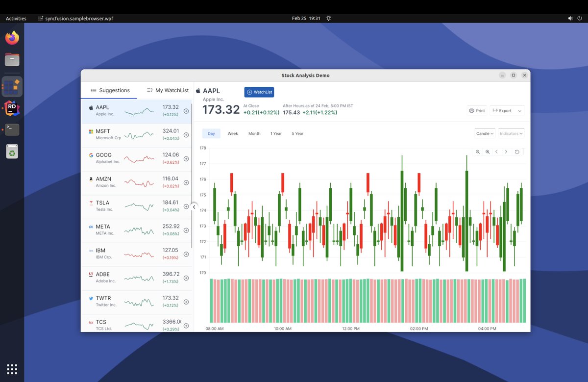This screenshot has height=382, width=588.
Task: Expand the Export options dropdown arrow
Action: click(x=519, y=111)
